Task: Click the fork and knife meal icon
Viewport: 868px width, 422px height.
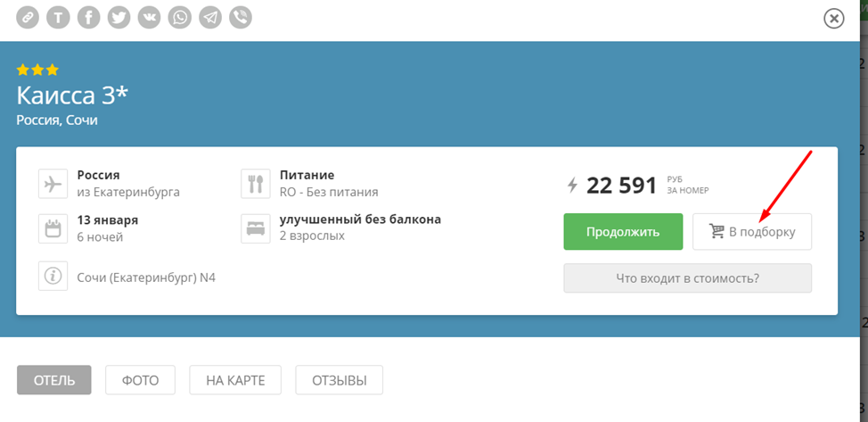Action: [256, 184]
